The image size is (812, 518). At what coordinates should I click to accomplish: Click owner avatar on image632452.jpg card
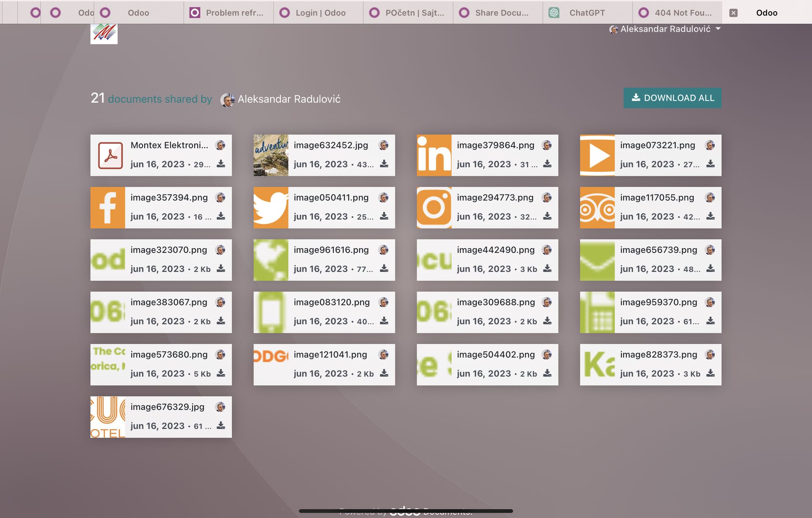(384, 145)
